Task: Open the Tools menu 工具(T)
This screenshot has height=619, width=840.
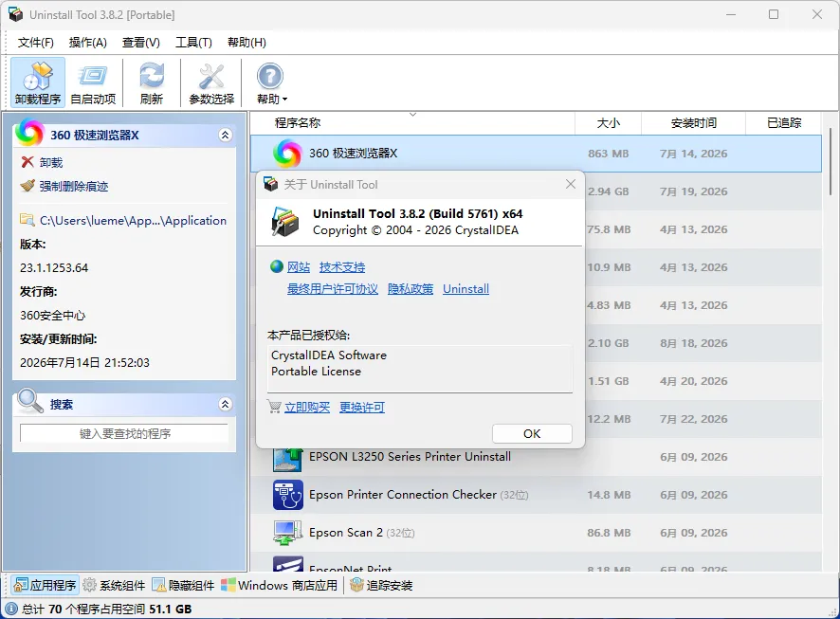Action: click(x=193, y=43)
